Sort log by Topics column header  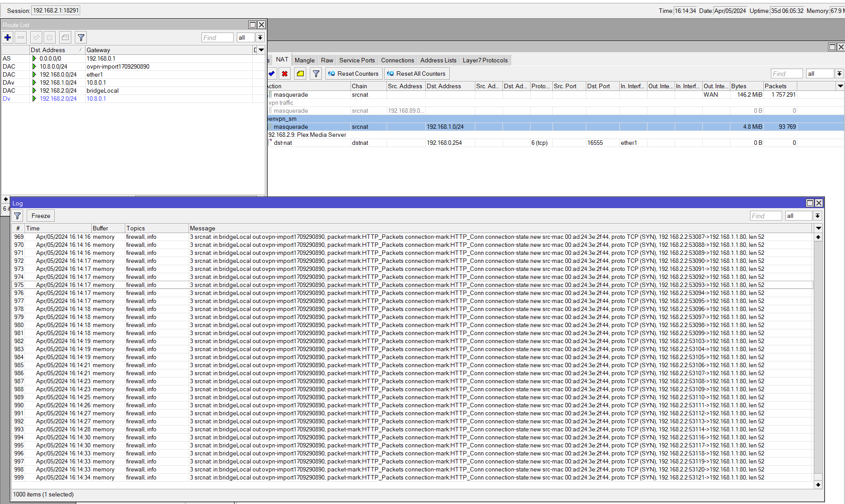(x=156, y=228)
